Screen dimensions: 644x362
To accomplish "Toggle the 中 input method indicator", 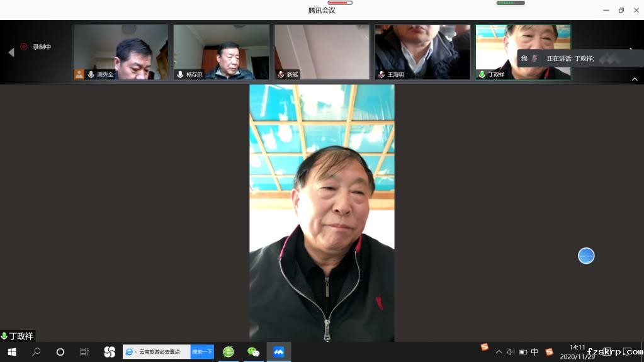I will 534,352.
